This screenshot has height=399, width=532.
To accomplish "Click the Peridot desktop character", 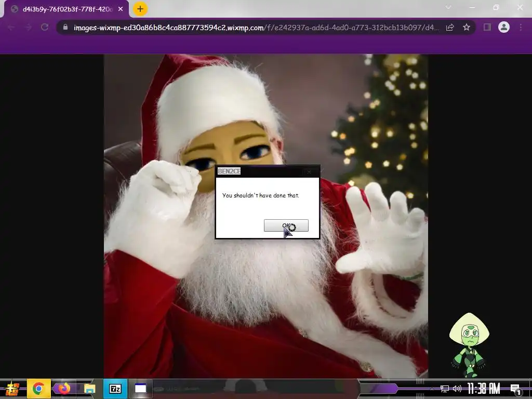I will [x=469, y=345].
